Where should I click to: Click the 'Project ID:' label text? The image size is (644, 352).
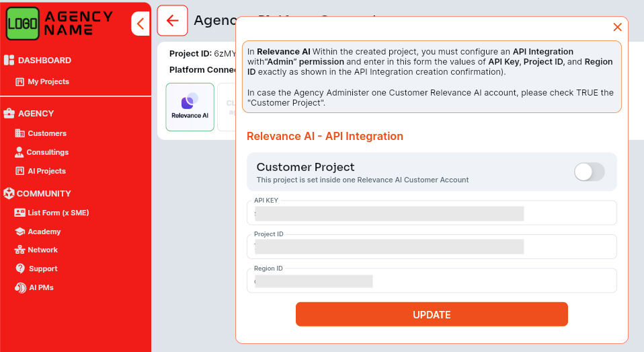coord(190,53)
